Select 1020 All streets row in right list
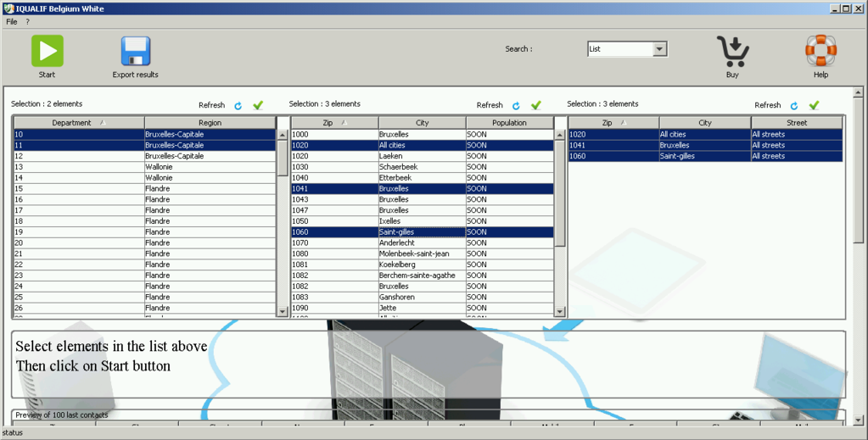 coord(706,135)
